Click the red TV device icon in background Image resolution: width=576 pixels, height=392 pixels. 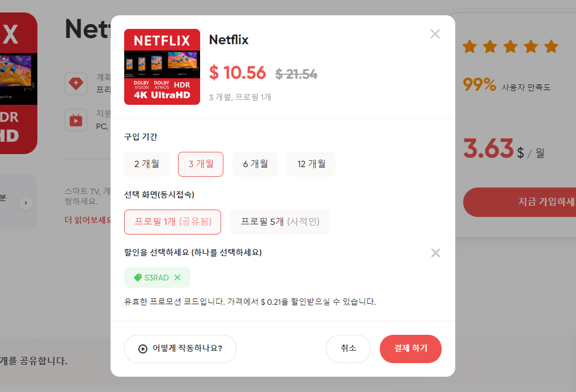[x=76, y=120]
